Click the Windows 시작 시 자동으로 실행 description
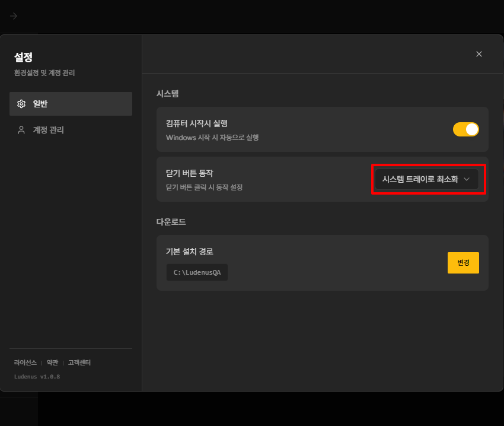 [212, 138]
